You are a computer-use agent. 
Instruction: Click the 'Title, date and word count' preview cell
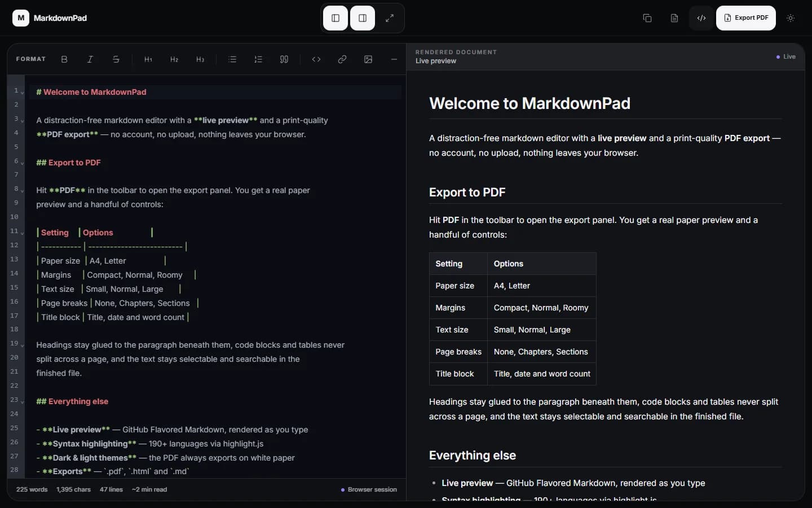coord(542,374)
